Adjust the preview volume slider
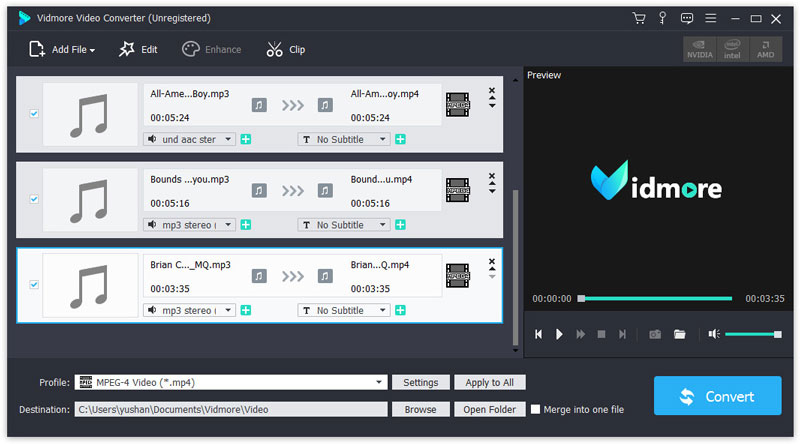800x444 pixels. point(752,334)
